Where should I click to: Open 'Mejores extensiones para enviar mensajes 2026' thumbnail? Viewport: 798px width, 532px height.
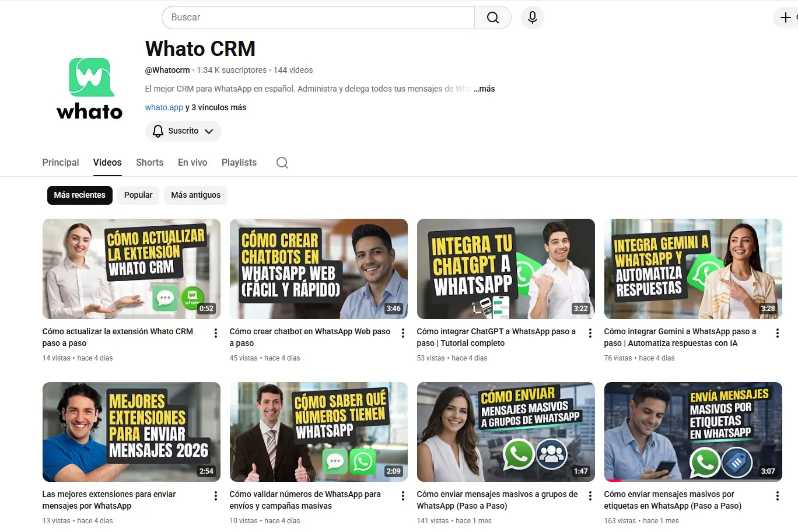[131, 432]
